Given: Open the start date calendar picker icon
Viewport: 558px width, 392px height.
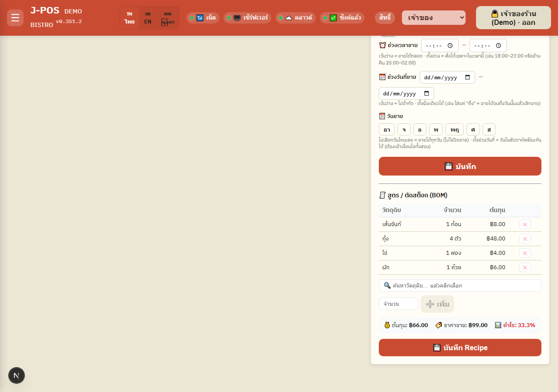Looking at the screenshot, I should [x=468, y=78].
